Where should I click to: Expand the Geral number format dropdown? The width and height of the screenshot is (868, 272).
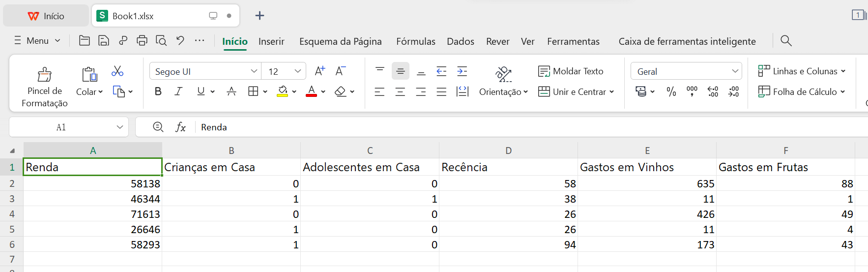click(735, 71)
